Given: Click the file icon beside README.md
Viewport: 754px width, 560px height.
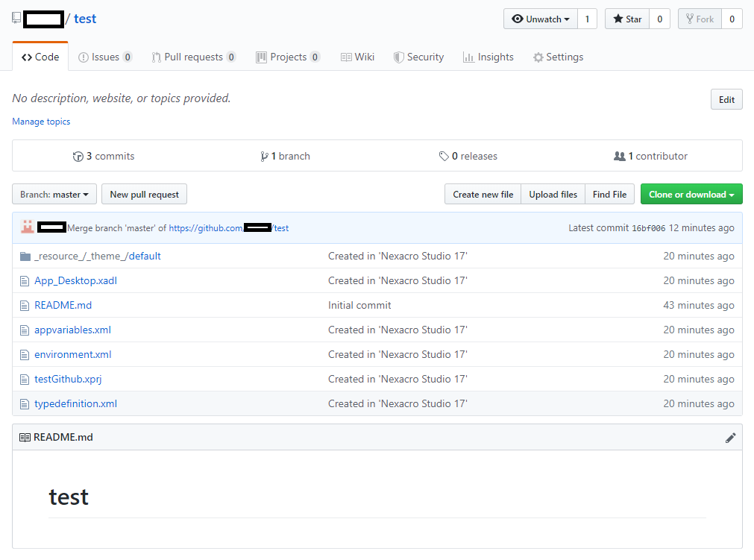Looking at the screenshot, I should pyautogui.click(x=25, y=305).
